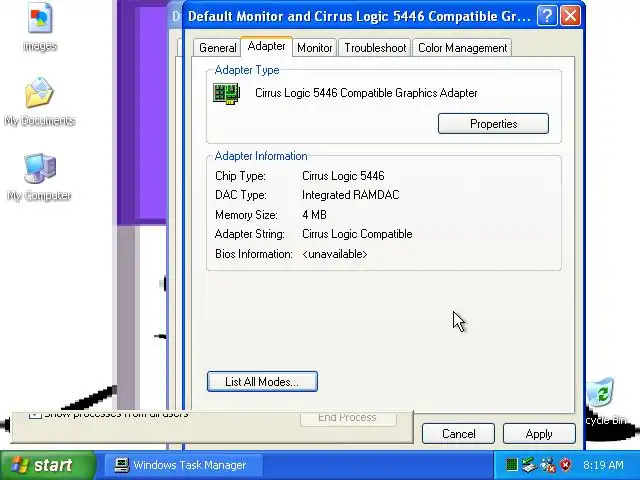The height and width of the screenshot is (480, 640).
Task: Click the Adapter Type group label
Action: 247,70
